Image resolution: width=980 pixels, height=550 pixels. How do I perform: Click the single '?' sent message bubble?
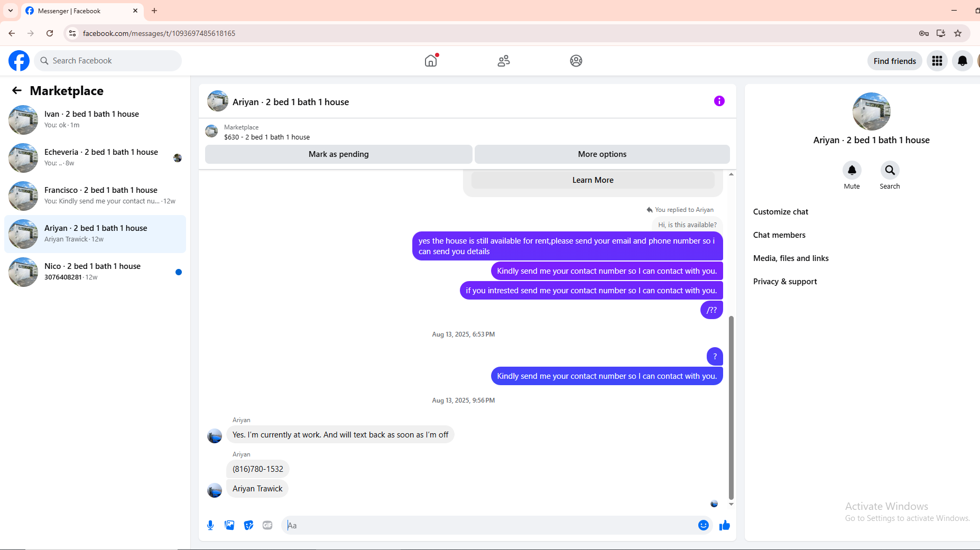point(715,357)
